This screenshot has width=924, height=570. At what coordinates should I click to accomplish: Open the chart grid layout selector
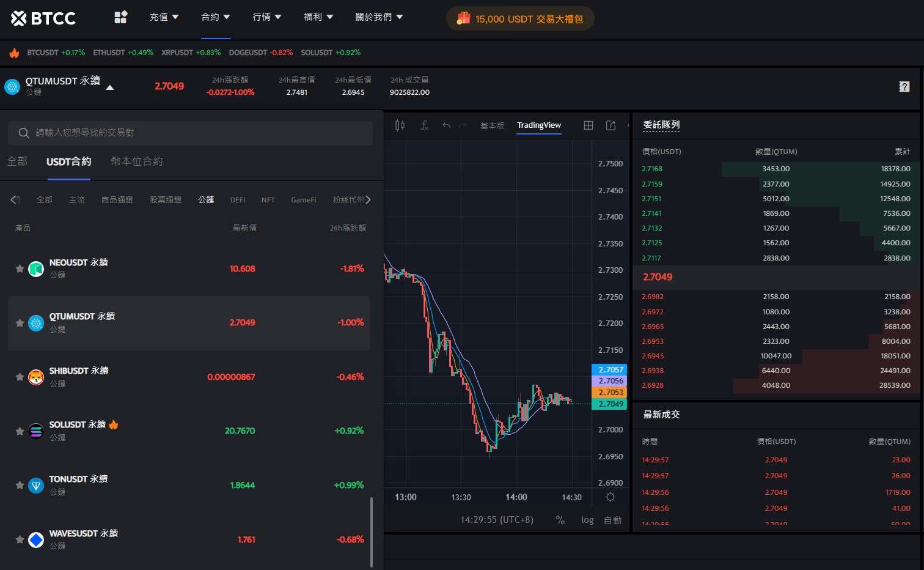click(588, 125)
